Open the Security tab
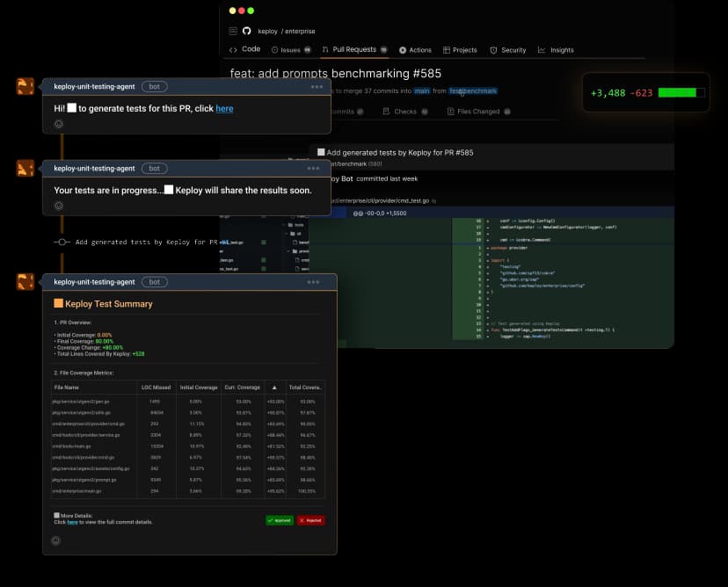This screenshot has width=728, height=587. 507,50
